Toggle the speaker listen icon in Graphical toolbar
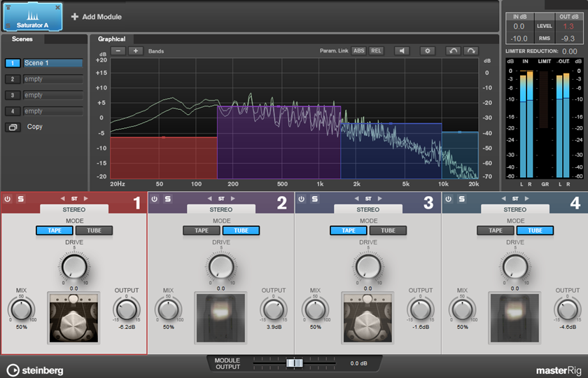Viewport: 588px width, 378px height. click(402, 51)
